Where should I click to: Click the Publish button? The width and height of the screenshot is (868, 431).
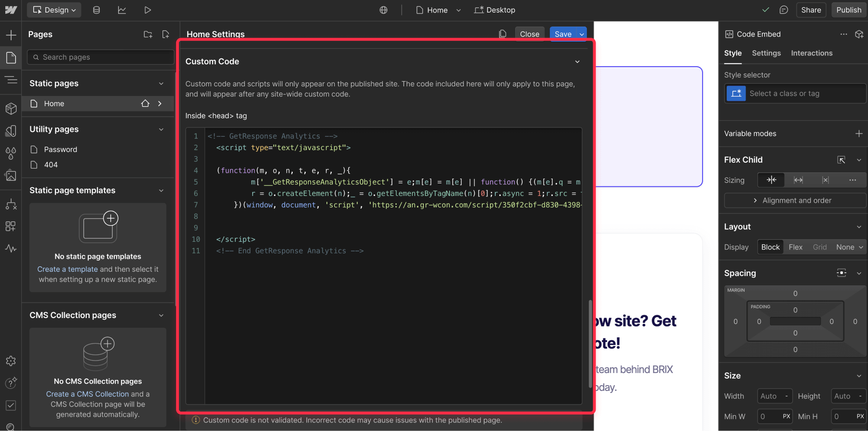coord(848,10)
